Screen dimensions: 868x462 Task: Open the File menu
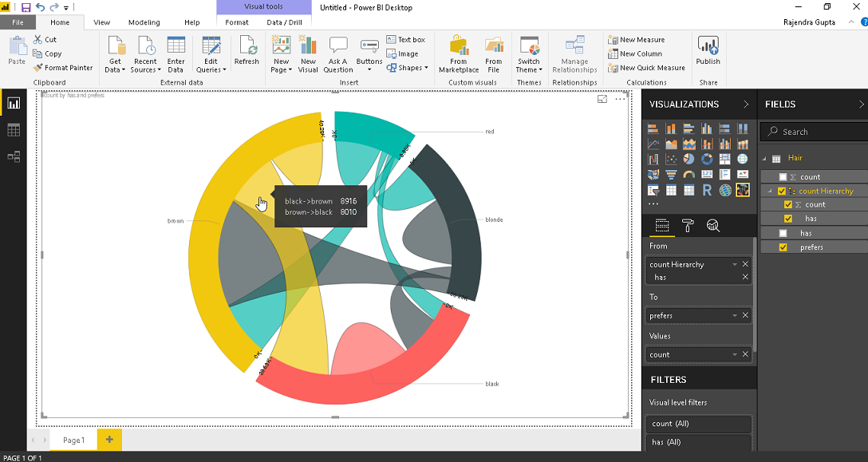[x=18, y=22]
